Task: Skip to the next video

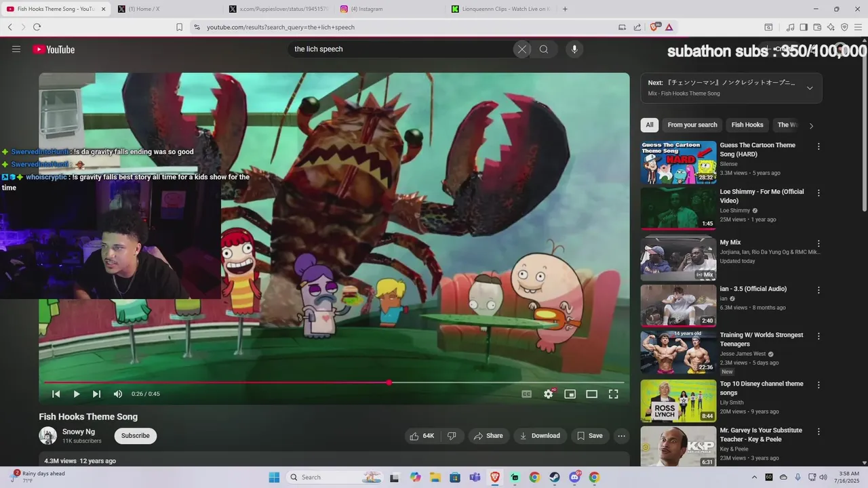Action: (97, 394)
